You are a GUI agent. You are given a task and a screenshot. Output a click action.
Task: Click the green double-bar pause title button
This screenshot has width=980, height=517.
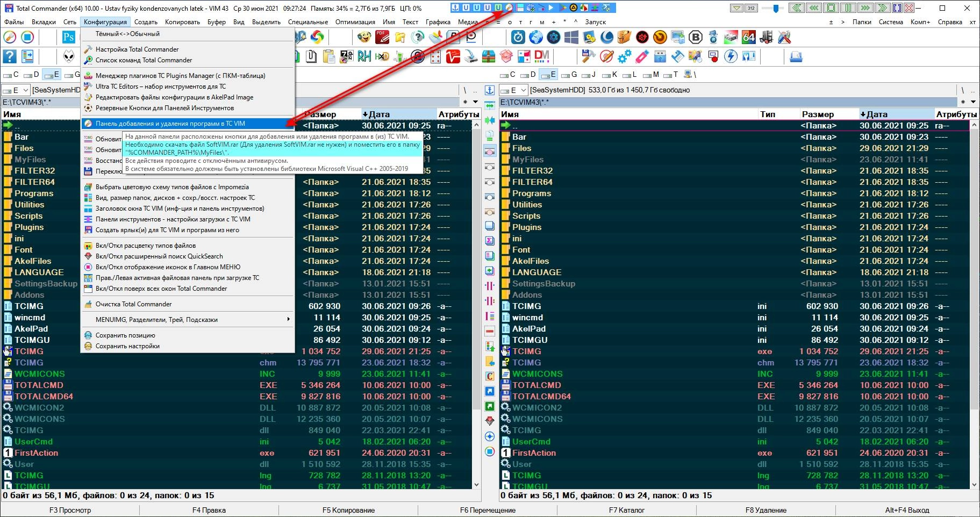tap(848, 8)
